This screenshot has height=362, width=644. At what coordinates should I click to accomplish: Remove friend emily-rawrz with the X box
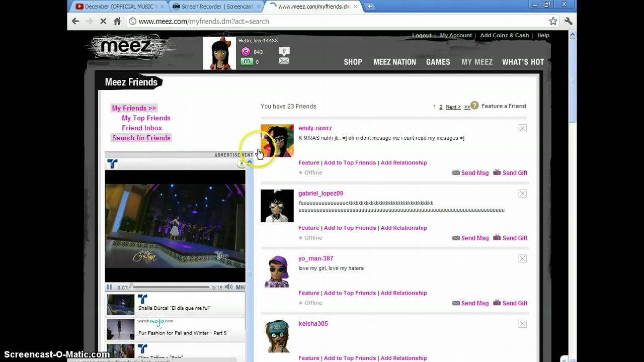523,128
